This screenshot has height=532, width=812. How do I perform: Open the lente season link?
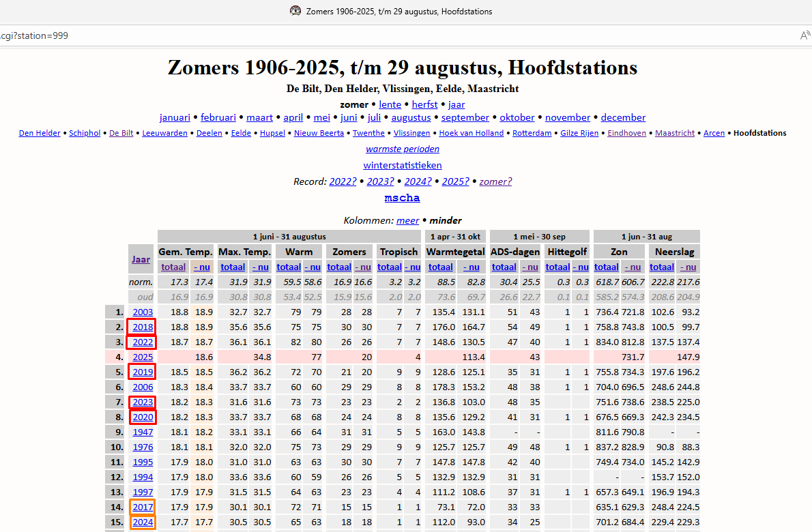tap(390, 104)
